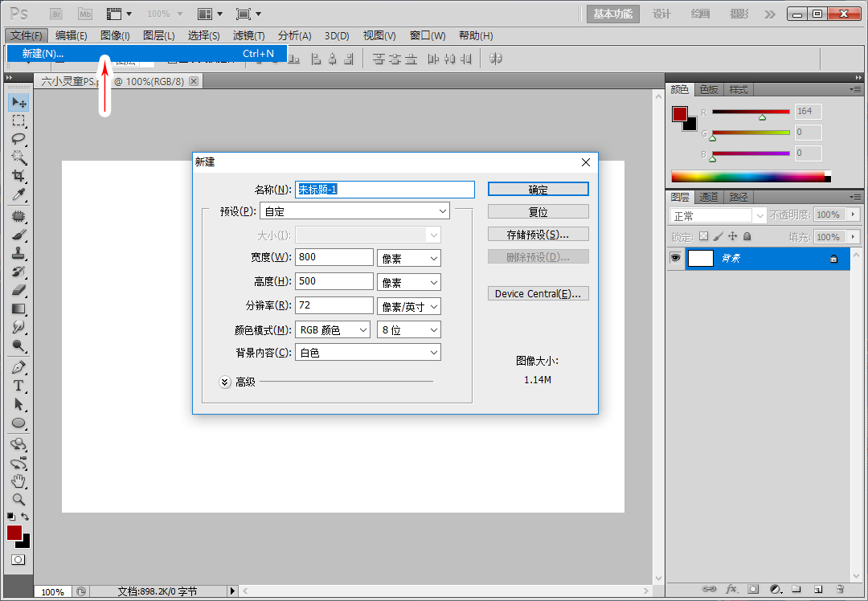
Task: Toggle lock image pixels brush icon
Action: [718, 236]
